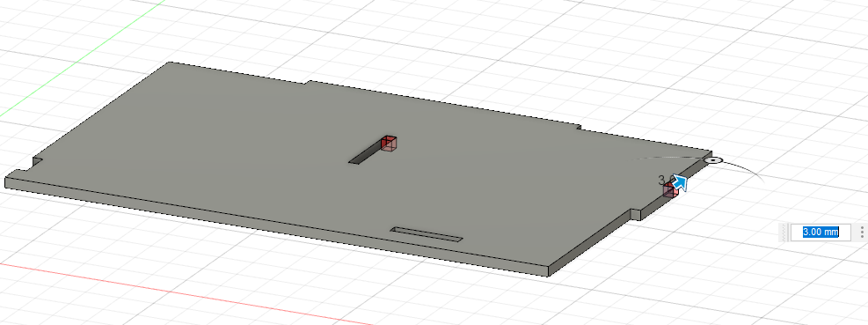Viewport: 868px width, 325px height.
Task: Select the red highlighted profile at center slot
Action: click(390, 143)
